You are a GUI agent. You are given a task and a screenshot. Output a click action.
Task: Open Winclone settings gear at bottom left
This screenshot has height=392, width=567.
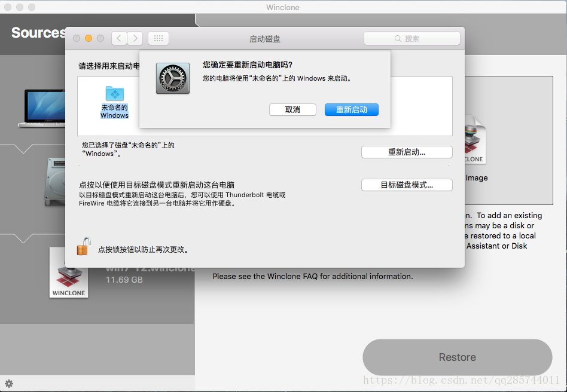click(9, 383)
